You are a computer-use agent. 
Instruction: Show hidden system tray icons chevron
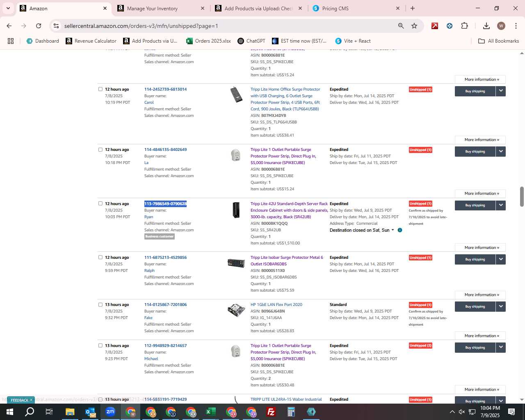[452, 412]
